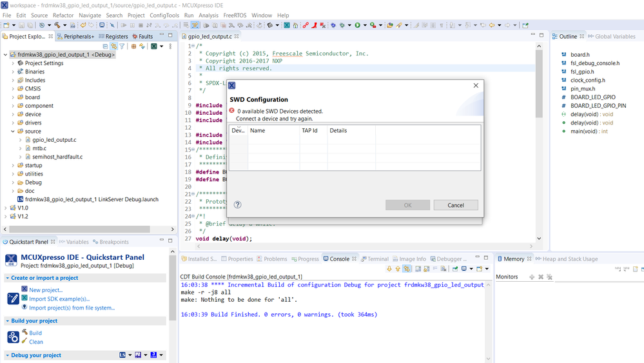Click the blue bug Debug icon in toolbar
644x363 pixels.
(333, 25)
